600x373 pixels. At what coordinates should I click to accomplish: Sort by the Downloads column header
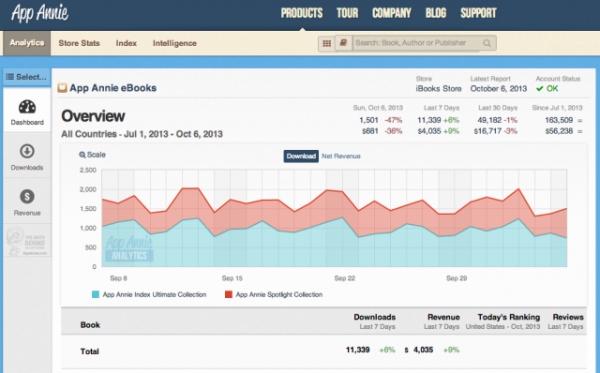(375, 317)
